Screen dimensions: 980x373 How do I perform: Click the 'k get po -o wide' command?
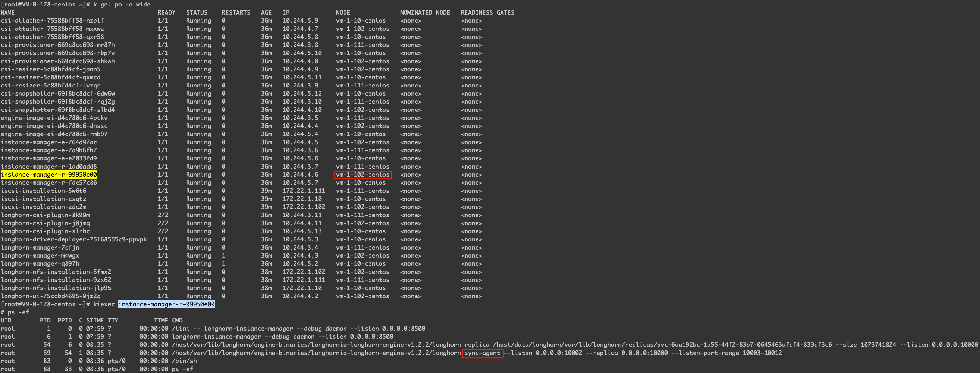[122, 4]
